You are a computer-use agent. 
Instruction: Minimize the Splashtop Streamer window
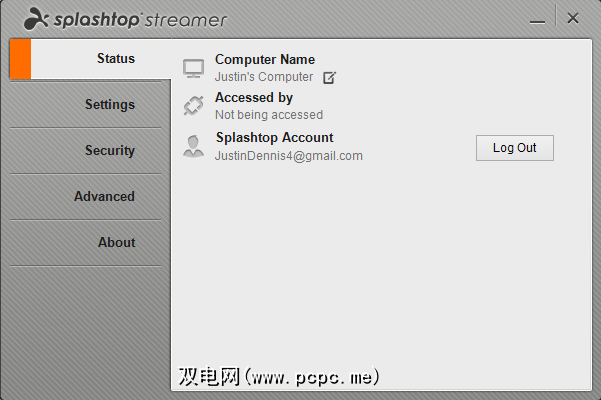coord(537,21)
